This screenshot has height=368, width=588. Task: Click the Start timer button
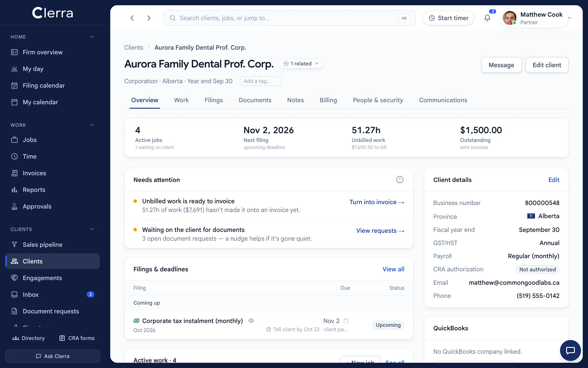click(449, 18)
